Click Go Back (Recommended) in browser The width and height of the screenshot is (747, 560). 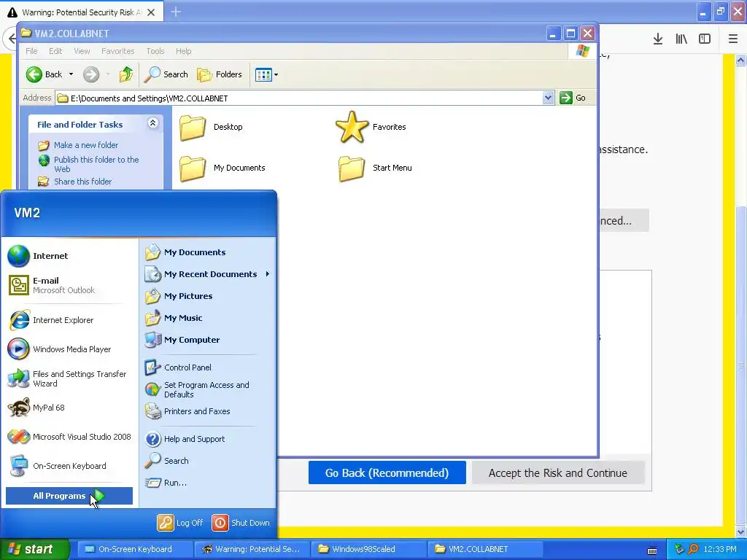[387, 472]
